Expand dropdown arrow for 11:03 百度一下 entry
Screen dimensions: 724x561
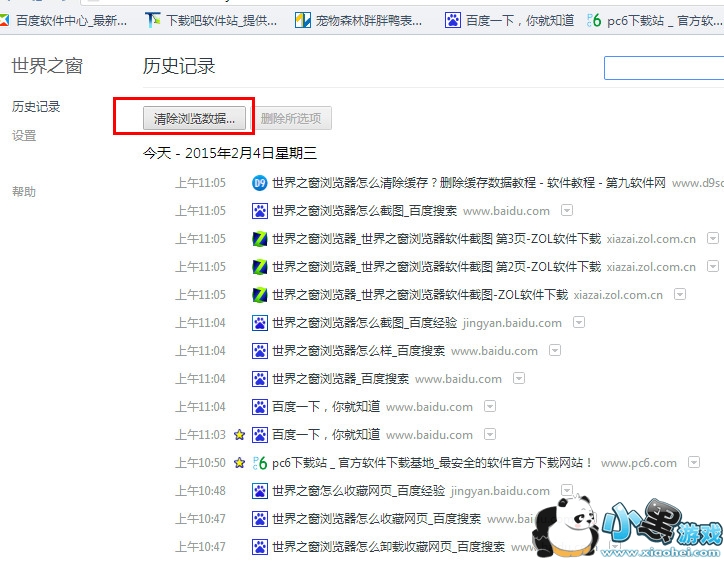(x=489, y=434)
